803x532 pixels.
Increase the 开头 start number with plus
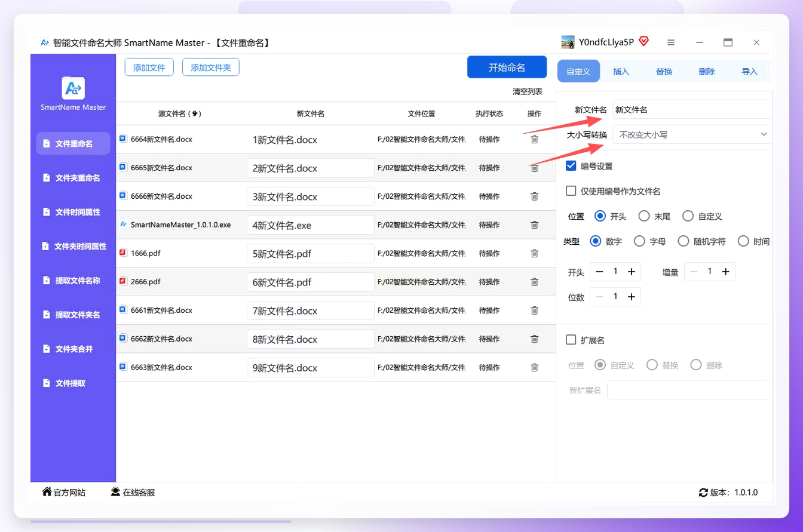click(x=631, y=272)
